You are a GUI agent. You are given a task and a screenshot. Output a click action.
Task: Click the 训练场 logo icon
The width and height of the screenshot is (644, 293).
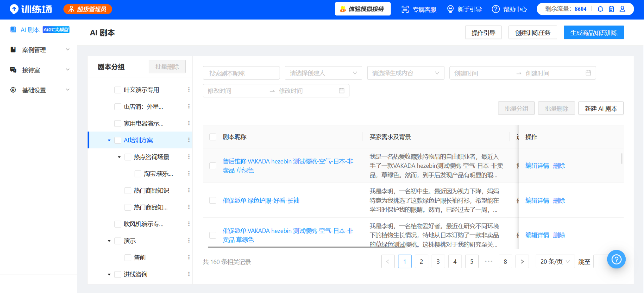point(14,9)
